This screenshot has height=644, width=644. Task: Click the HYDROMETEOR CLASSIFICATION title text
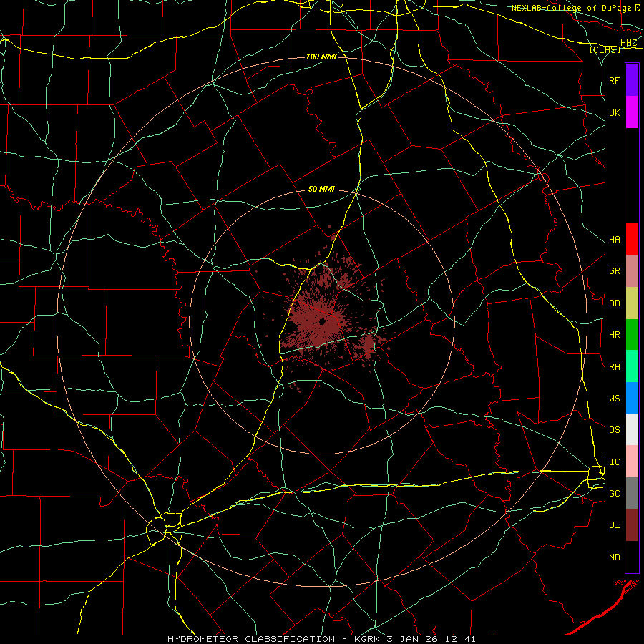(251, 639)
